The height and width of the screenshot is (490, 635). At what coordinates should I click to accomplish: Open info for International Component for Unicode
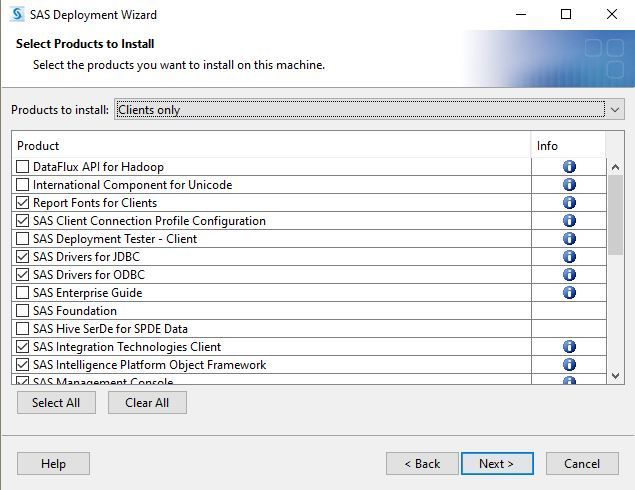(x=569, y=185)
